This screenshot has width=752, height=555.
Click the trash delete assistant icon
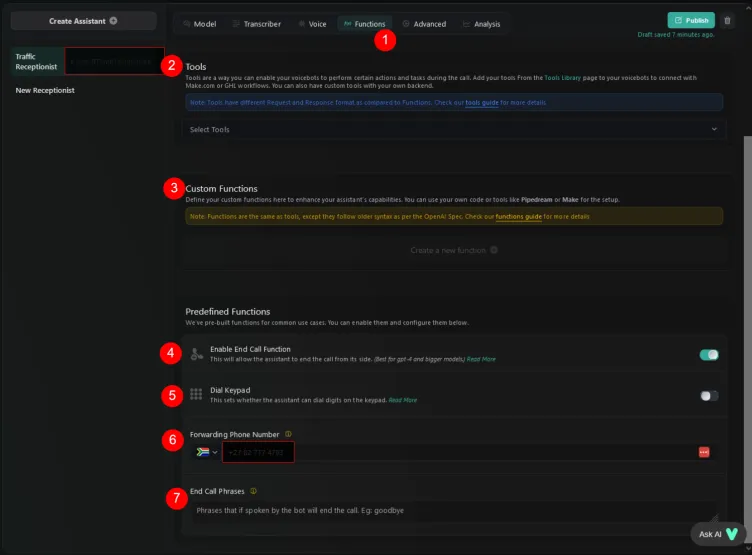click(x=727, y=20)
